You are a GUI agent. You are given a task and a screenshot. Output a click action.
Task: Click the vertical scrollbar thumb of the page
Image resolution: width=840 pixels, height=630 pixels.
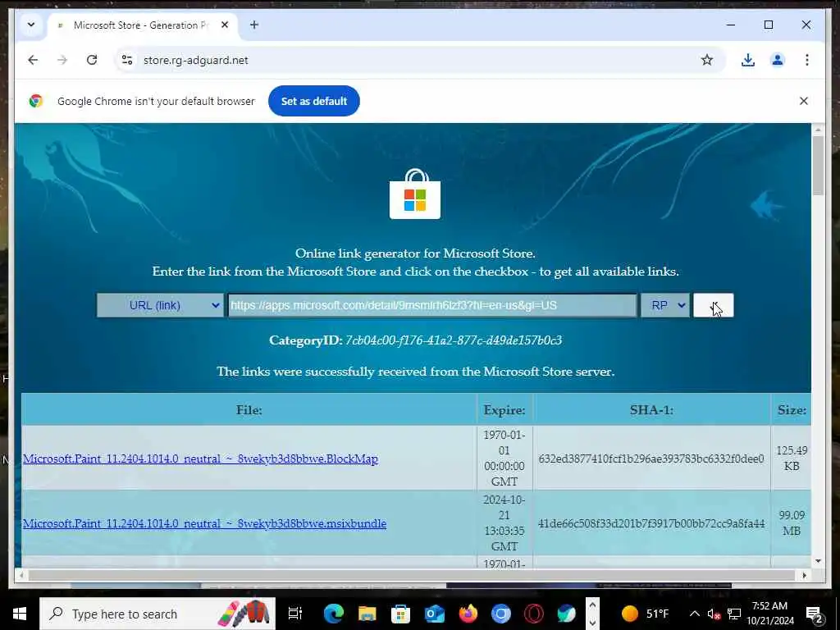818,166
